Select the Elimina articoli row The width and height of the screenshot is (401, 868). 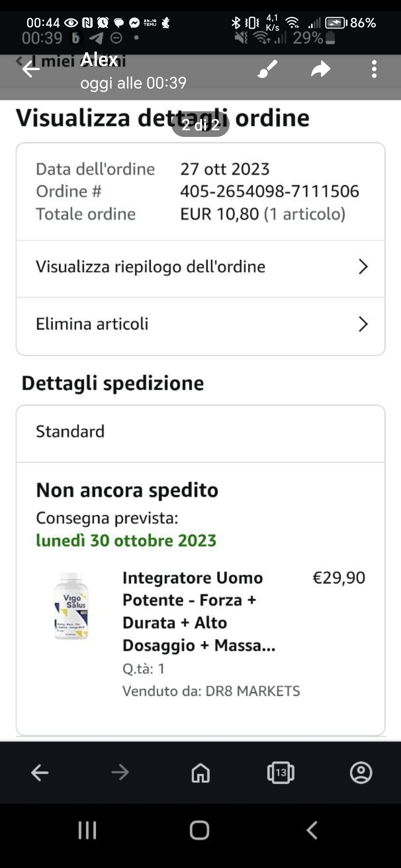tap(92, 324)
